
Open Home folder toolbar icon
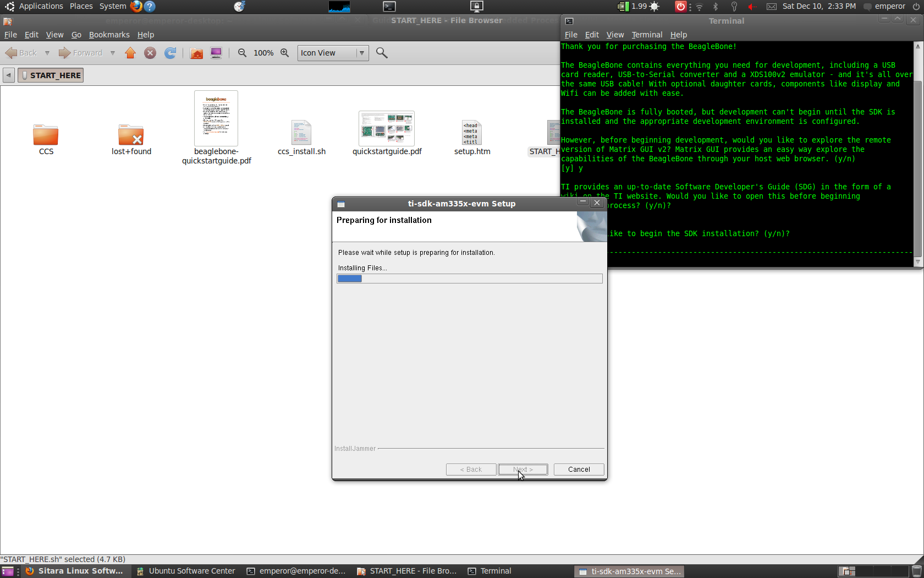(x=196, y=53)
